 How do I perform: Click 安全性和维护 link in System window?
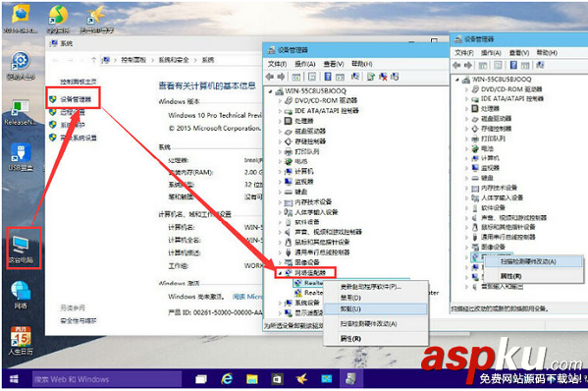[x=79, y=321]
